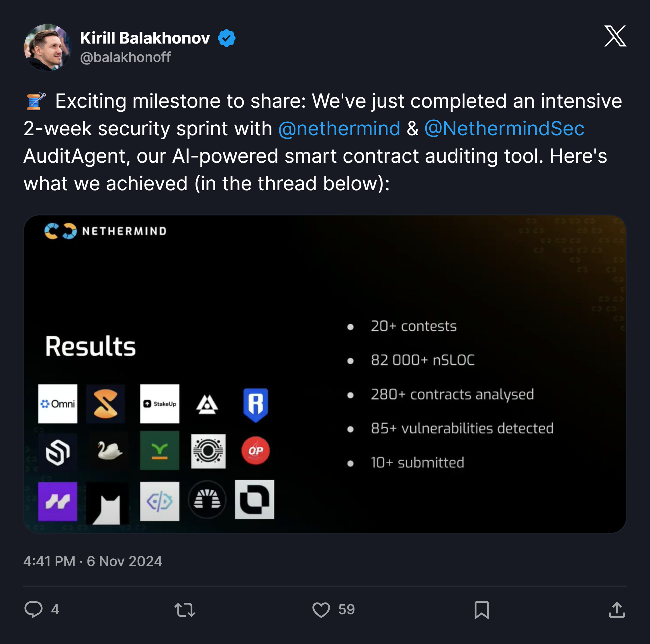
Task: Click the purple wave logo tile
Action: [58, 501]
